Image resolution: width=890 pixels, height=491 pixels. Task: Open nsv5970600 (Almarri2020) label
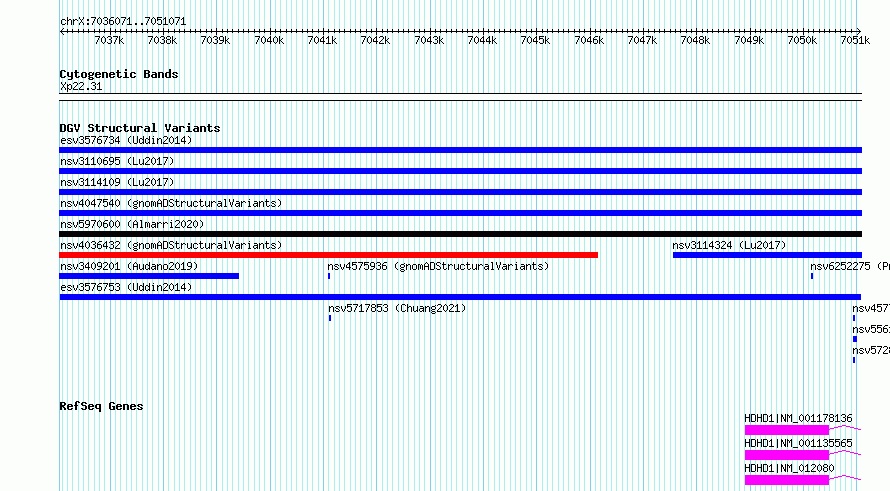(132, 224)
